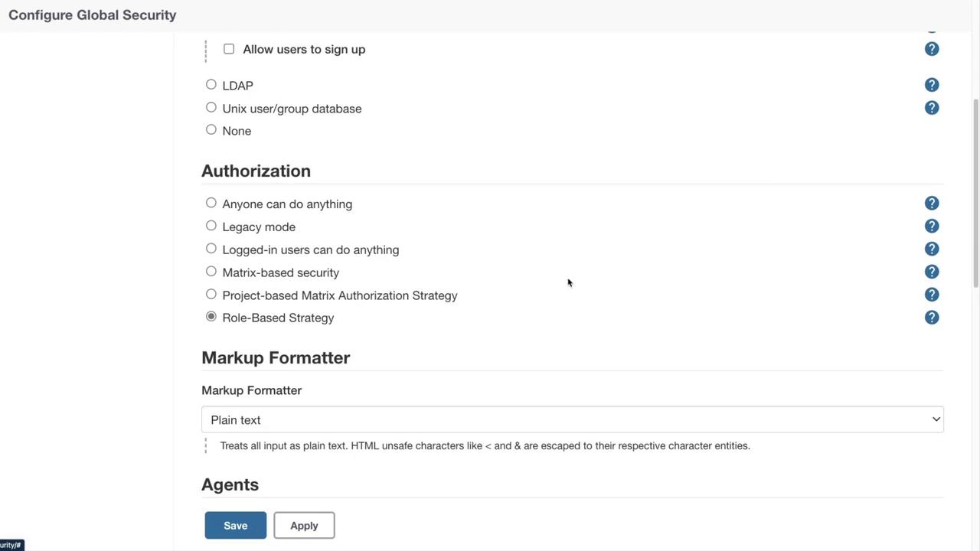
Task: Choose Legacy mode authorization
Action: pos(211,227)
